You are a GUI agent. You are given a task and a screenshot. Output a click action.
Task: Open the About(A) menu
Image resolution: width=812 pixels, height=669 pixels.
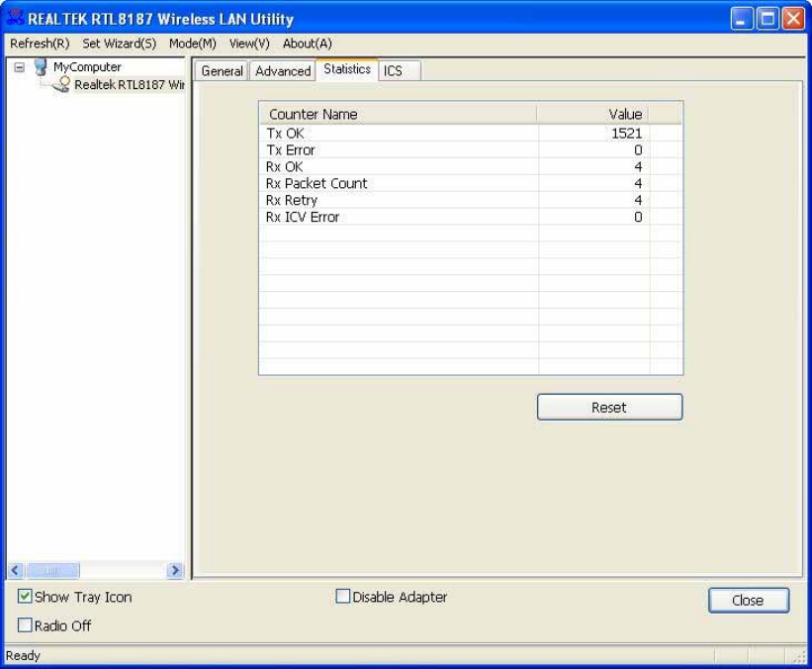point(307,44)
